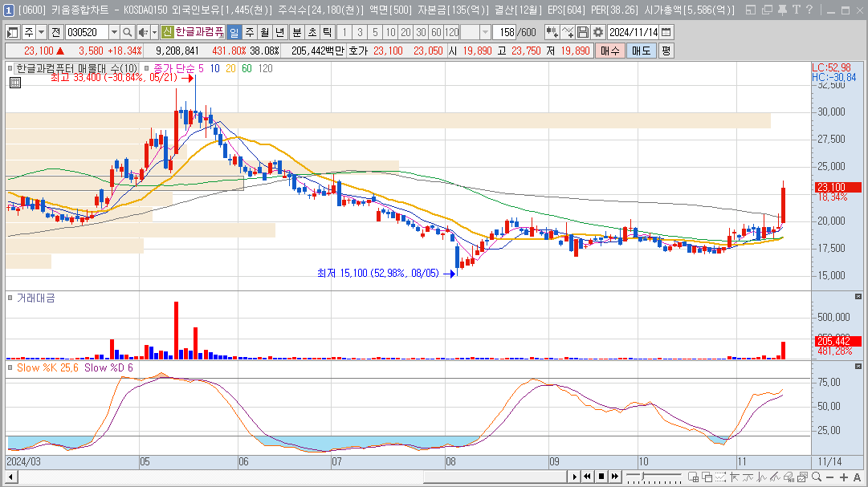Close the Slow stochastic panel
868x487 pixels.
click(858, 367)
